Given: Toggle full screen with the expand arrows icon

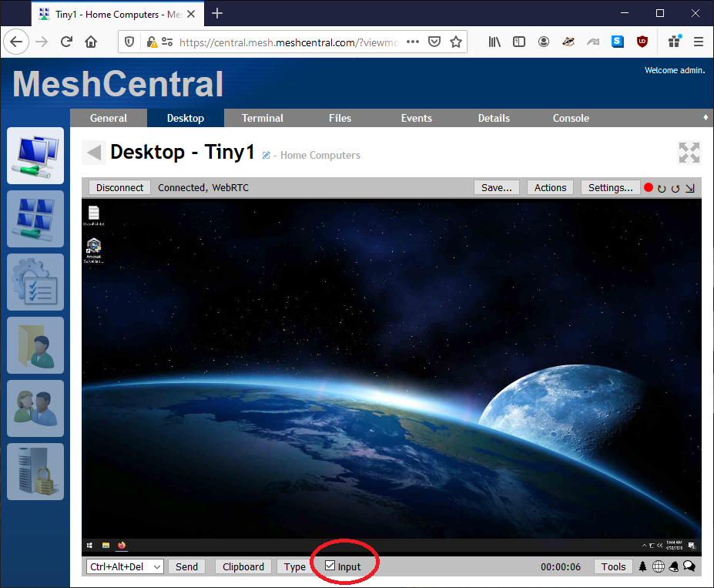Looking at the screenshot, I should click(689, 153).
